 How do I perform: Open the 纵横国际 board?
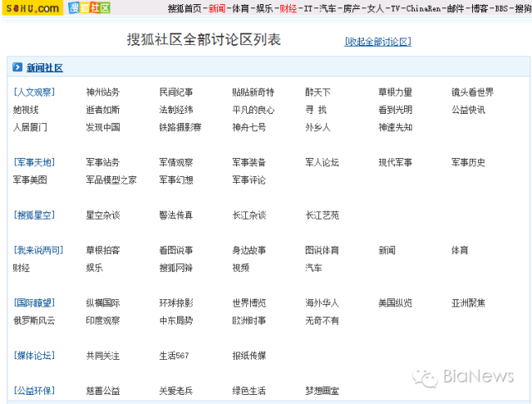(102, 303)
